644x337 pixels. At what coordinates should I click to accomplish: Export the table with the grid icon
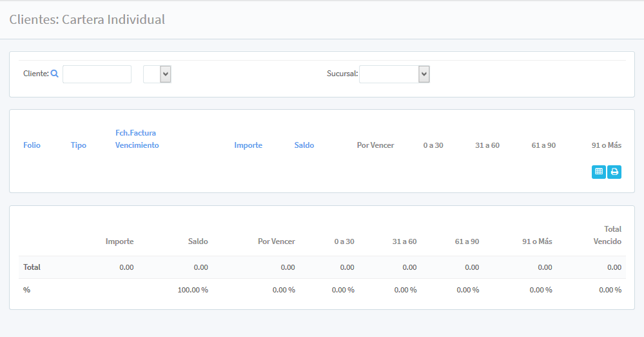(x=598, y=172)
